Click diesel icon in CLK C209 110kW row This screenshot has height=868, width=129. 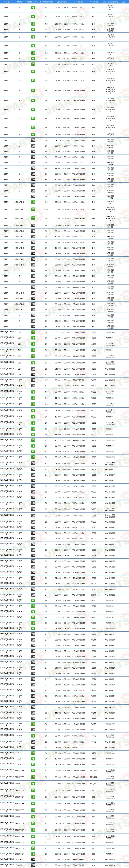(33, 375)
